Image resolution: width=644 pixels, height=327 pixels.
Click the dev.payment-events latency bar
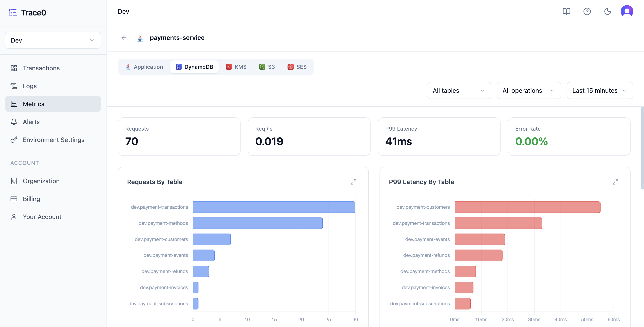(x=480, y=239)
